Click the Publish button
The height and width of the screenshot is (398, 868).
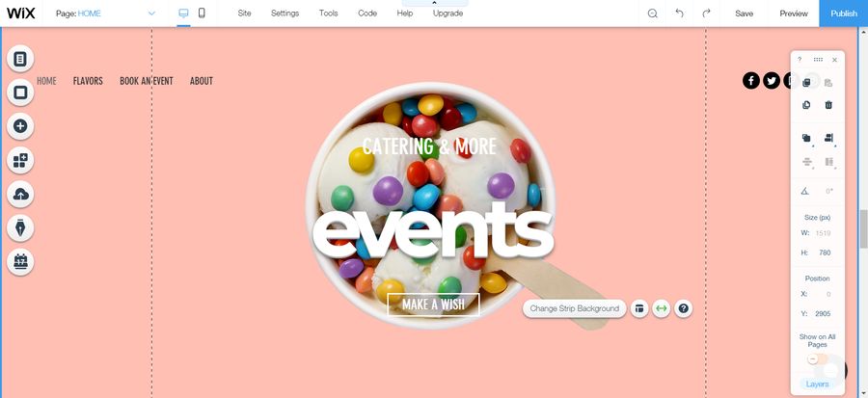[844, 13]
